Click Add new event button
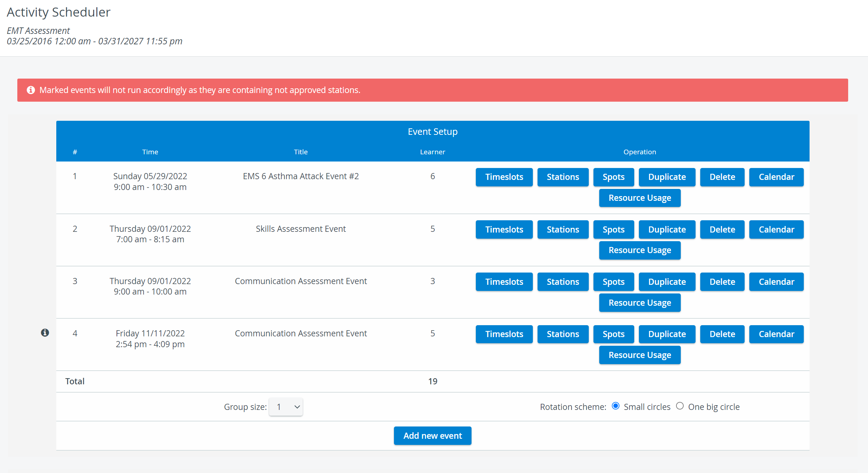The height and width of the screenshot is (473, 868). [x=433, y=436]
